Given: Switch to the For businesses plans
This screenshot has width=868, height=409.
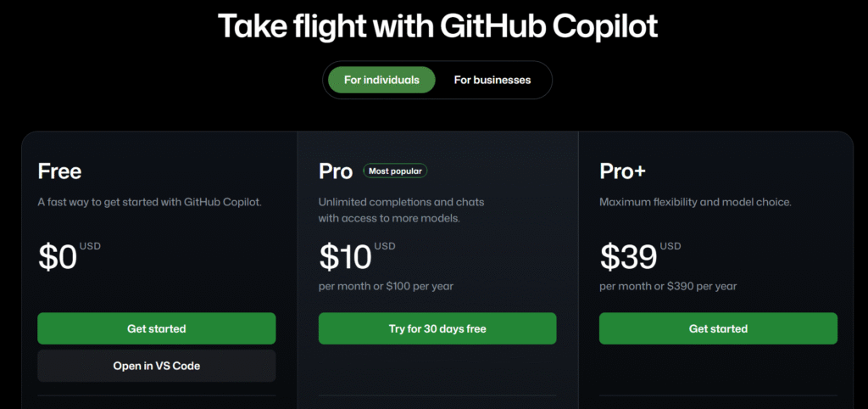Looking at the screenshot, I should pos(492,80).
